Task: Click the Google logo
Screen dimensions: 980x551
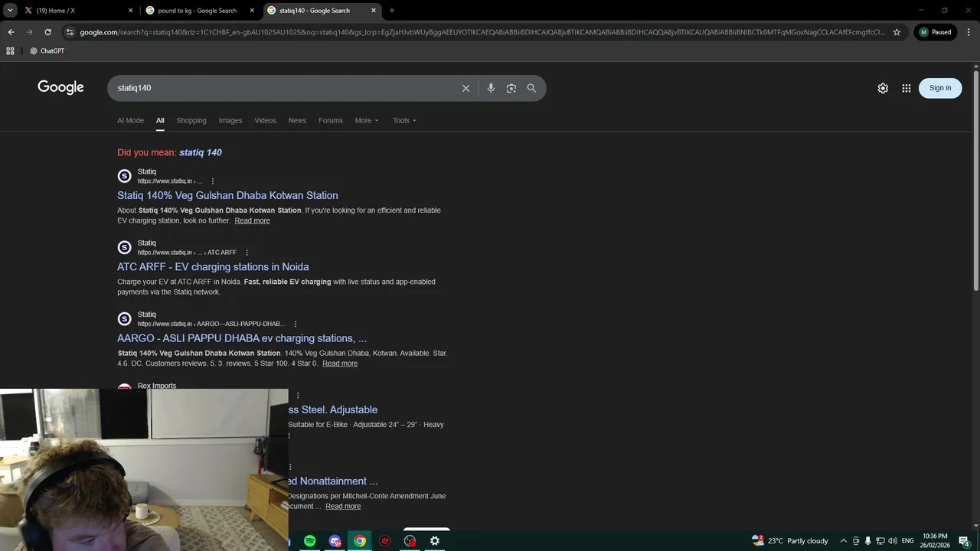Action: point(60,88)
